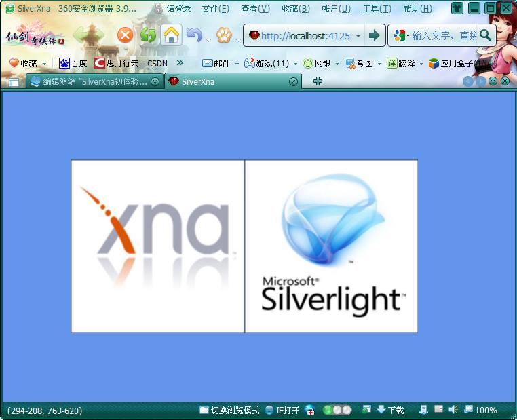Close the SilverXna tab
Image resolution: width=517 pixels, height=420 pixels.
[293, 81]
